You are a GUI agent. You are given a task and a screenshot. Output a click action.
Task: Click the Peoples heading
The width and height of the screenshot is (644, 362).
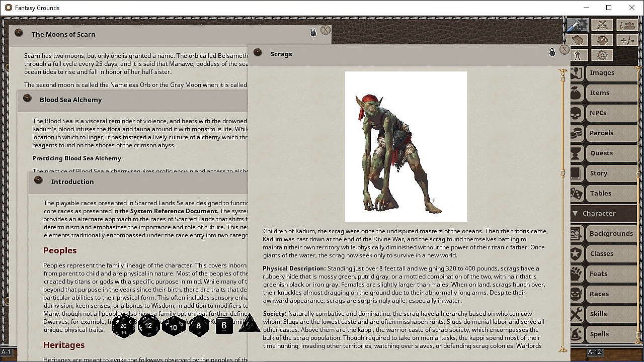coord(60,250)
